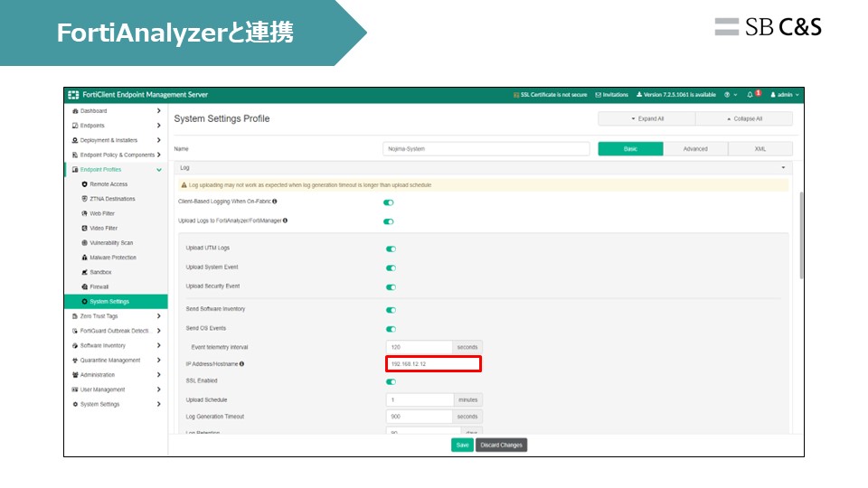Click the Endpoint Profiles icon

(x=75, y=170)
